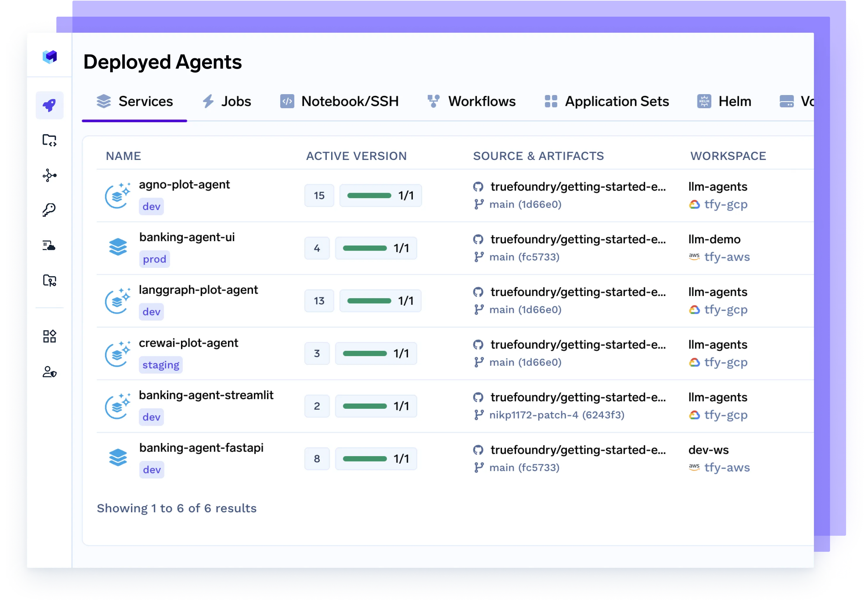Image resolution: width=868 pixels, height=605 pixels.
Task: Open the agno-plot-agent service
Action: (x=184, y=185)
